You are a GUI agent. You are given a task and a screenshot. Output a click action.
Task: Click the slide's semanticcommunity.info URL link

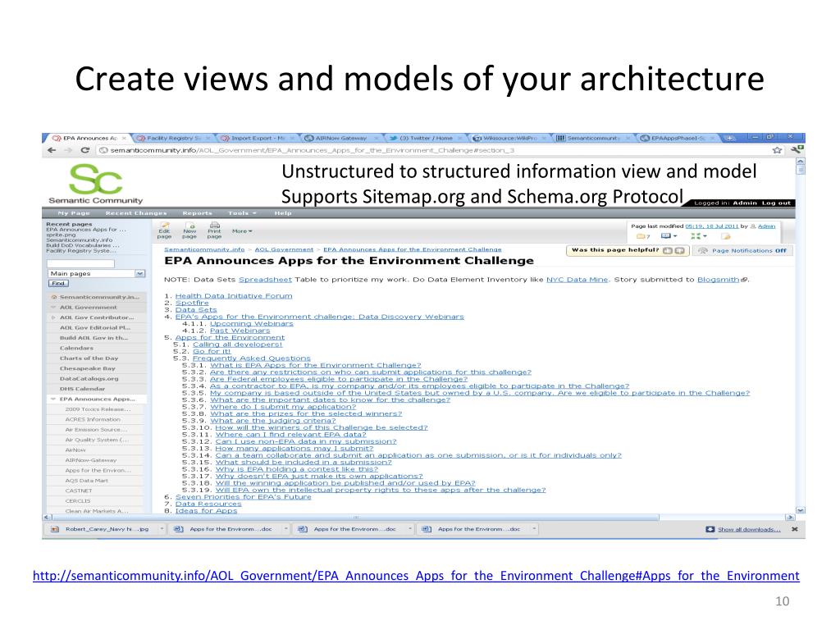[416, 576]
